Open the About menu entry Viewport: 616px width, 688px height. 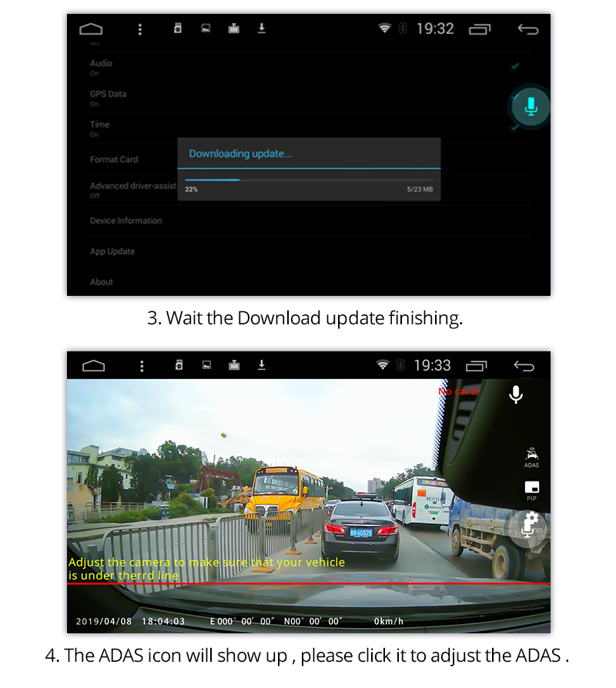tap(101, 282)
